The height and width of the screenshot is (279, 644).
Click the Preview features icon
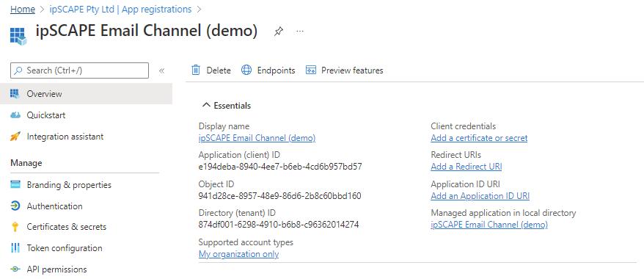[310, 70]
